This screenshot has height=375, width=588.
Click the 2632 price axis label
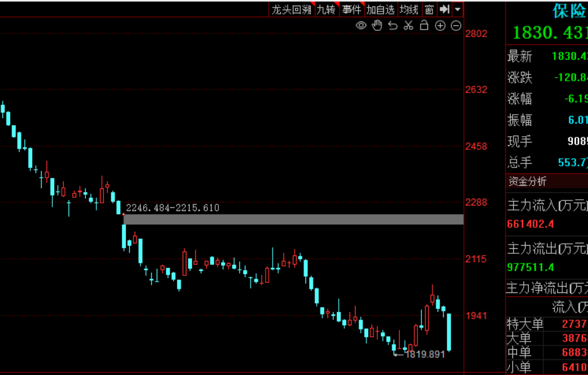(476, 89)
